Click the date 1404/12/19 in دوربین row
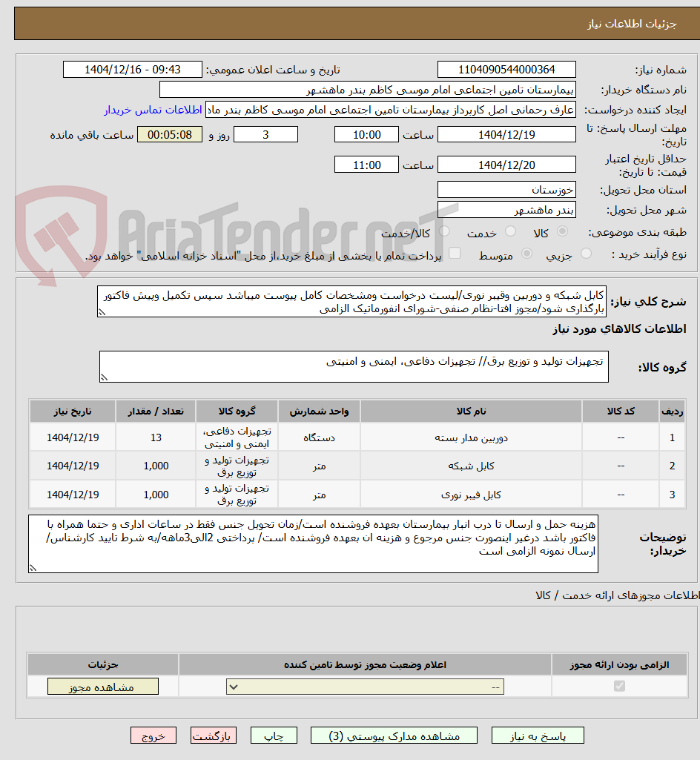 pos(73,437)
